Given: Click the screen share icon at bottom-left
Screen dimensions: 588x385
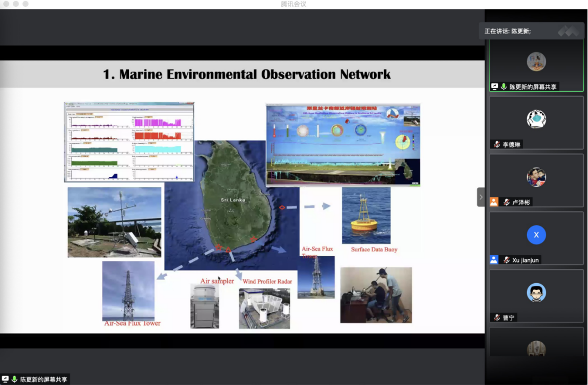Looking at the screenshot, I should point(5,379).
